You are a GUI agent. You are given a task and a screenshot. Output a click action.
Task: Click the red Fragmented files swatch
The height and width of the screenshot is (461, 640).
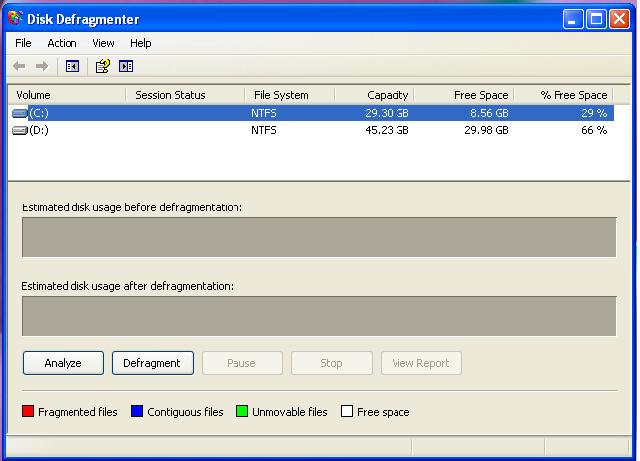28,411
